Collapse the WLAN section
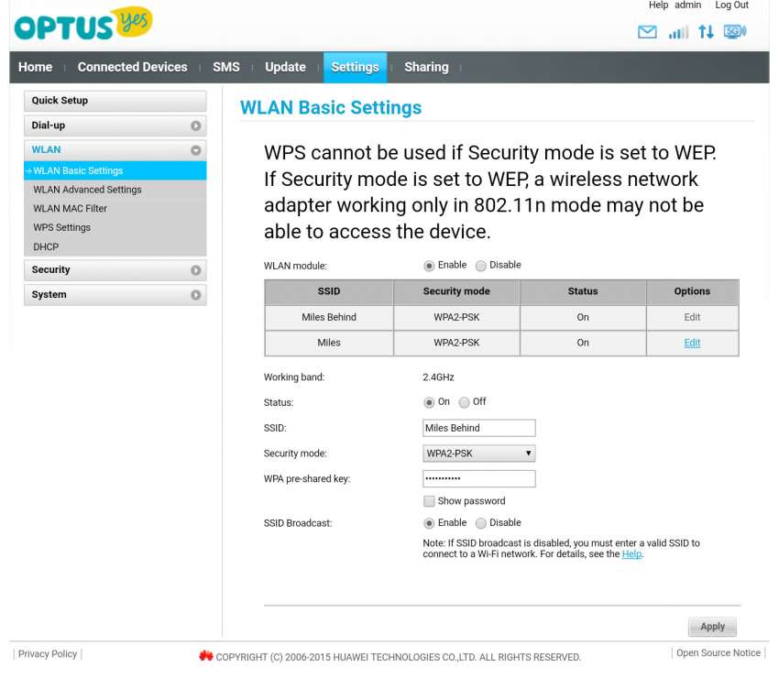The height and width of the screenshot is (700, 779). [197, 149]
